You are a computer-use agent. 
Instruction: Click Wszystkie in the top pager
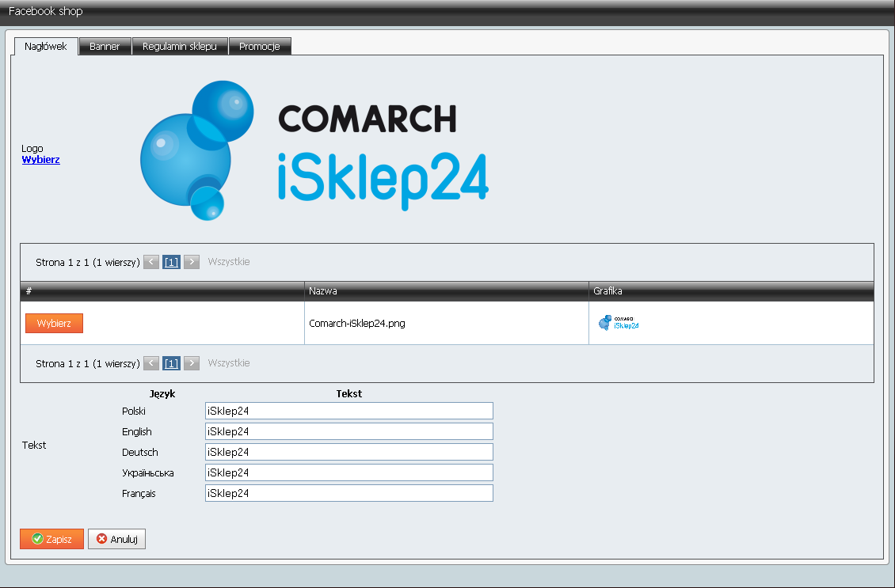(x=229, y=262)
